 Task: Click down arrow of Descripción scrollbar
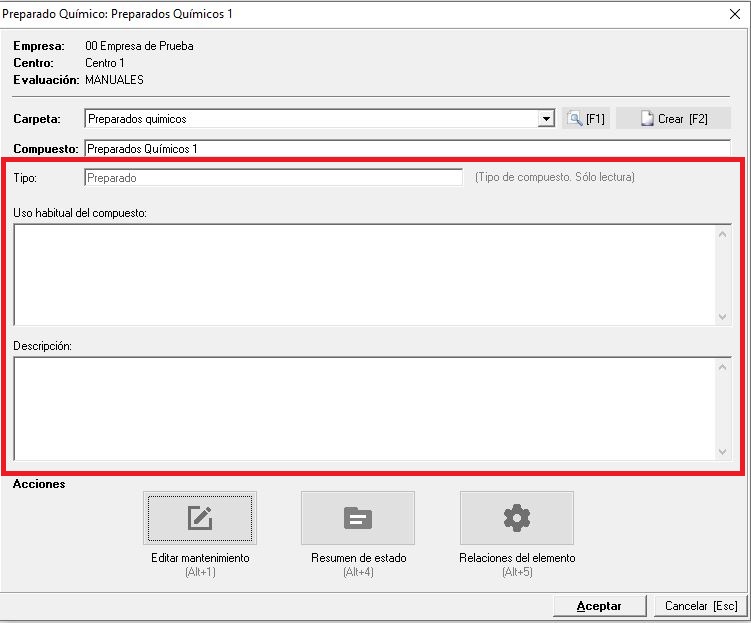(x=723, y=452)
